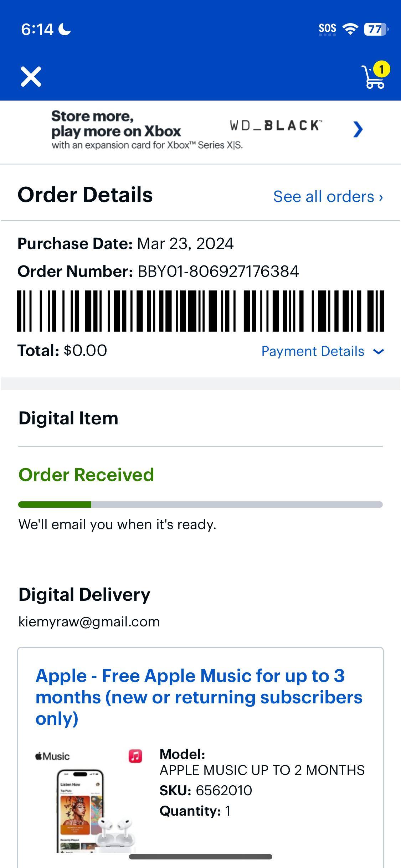
Task: Tap the digital delivery email address
Action: click(89, 622)
